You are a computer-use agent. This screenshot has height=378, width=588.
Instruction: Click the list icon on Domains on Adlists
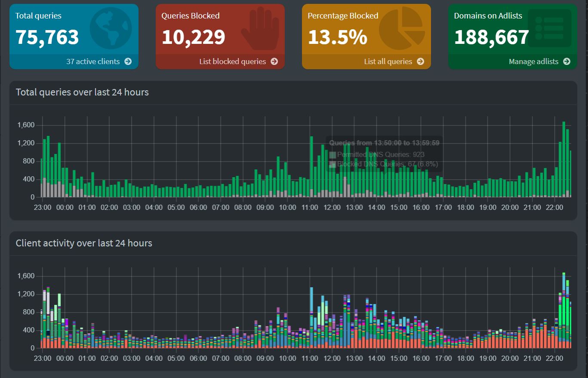[549, 28]
